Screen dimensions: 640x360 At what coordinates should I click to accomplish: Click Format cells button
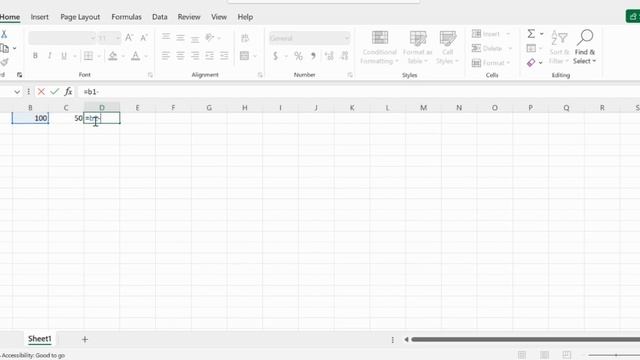pyautogui.click(x=491, y=63)
